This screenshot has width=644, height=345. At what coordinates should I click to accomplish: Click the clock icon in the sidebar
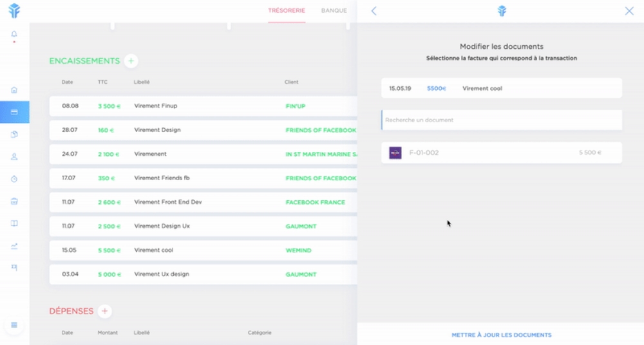click(14, 179)
